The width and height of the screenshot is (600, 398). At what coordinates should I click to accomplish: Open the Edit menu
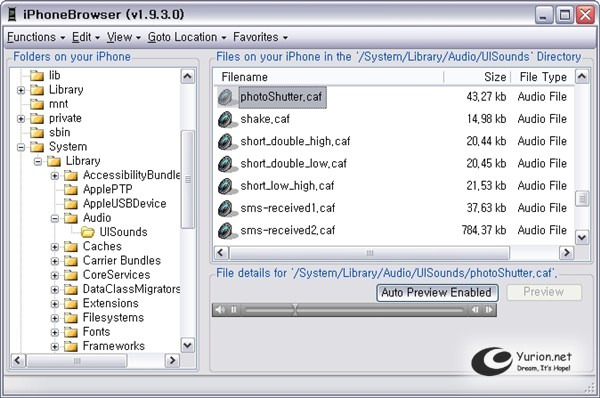tap(86, 37)
